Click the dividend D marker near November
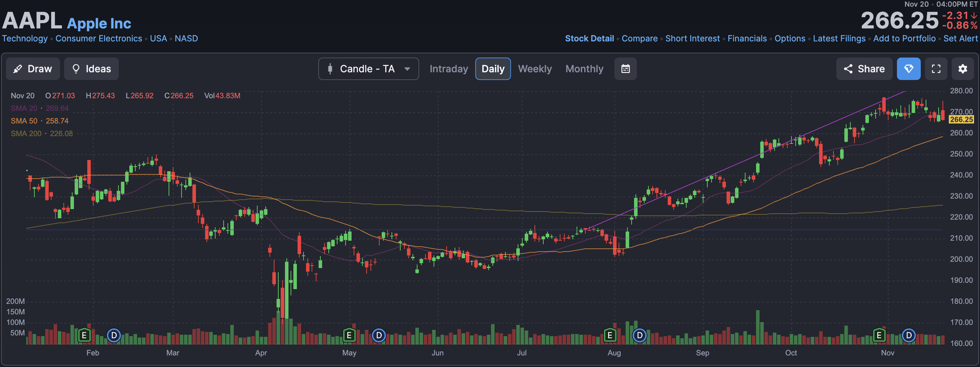This screenshot has height=367, width=980. pos(908,335)
